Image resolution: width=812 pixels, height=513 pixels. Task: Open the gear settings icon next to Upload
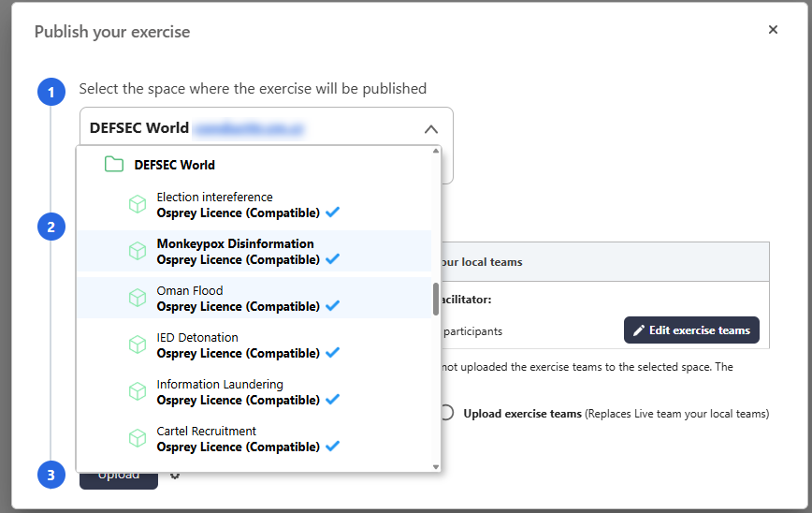click(x=175, y=475)
